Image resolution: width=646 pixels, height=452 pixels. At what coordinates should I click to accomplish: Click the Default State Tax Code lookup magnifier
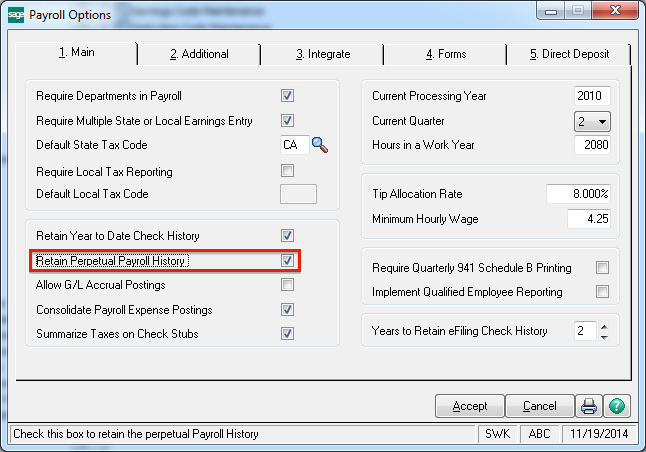point(320,146)
